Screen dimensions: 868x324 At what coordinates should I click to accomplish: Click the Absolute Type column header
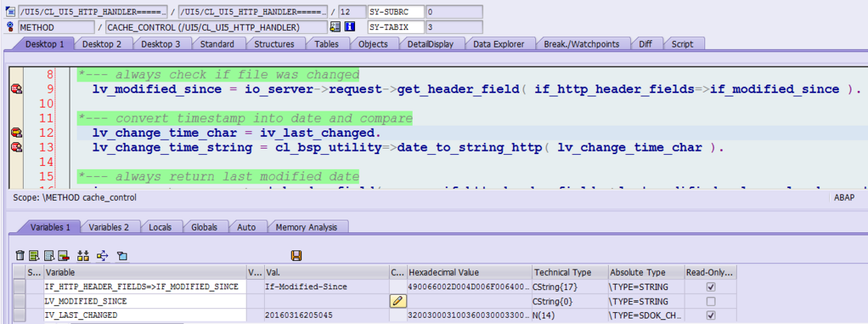645,273
